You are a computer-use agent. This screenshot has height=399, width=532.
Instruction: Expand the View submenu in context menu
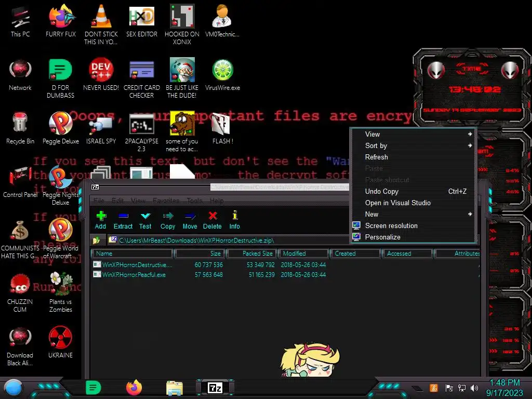click(x=413, y=134)
